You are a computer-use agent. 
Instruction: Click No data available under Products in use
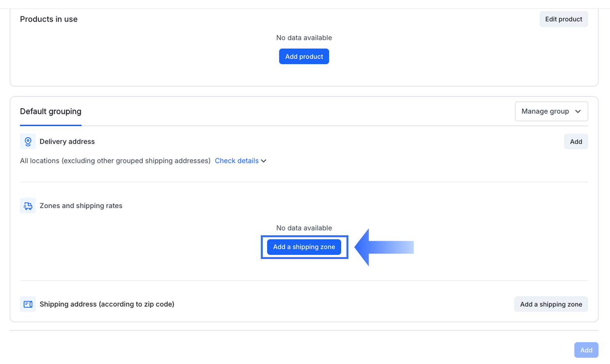[304, 38]
